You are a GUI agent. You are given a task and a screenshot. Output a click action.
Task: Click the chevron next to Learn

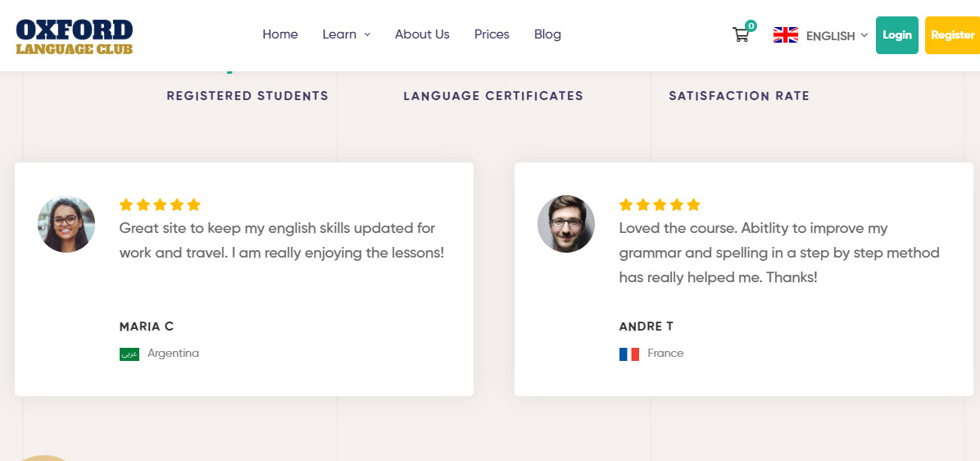[367, 34]
